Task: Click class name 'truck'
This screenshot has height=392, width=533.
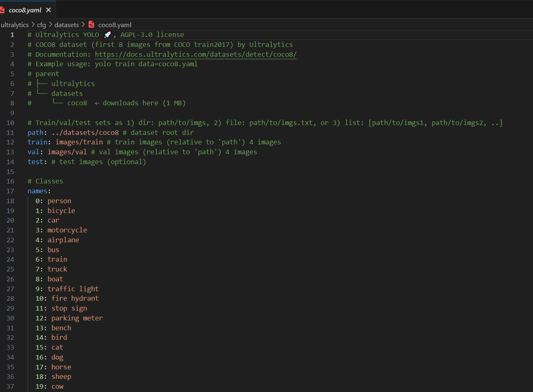Action: pos(57,269)
